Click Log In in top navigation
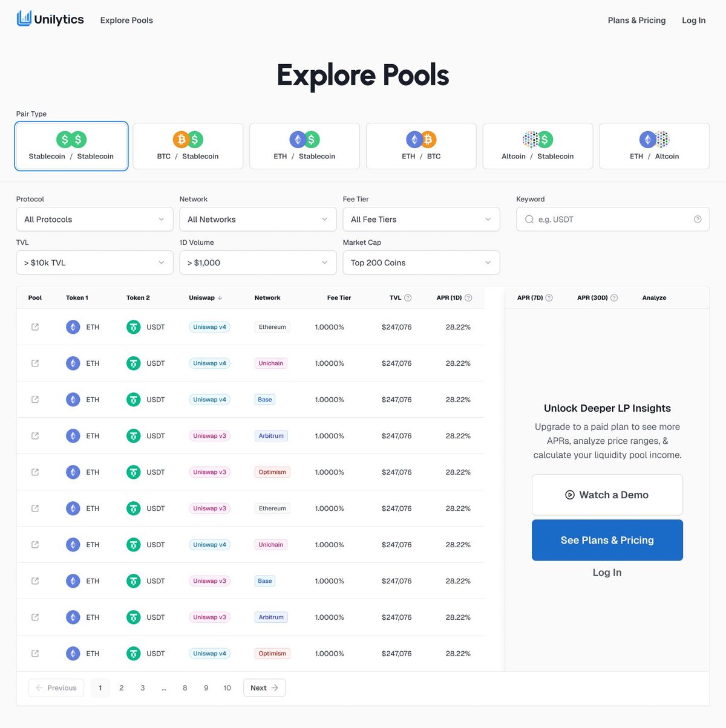 pos(694,20)
